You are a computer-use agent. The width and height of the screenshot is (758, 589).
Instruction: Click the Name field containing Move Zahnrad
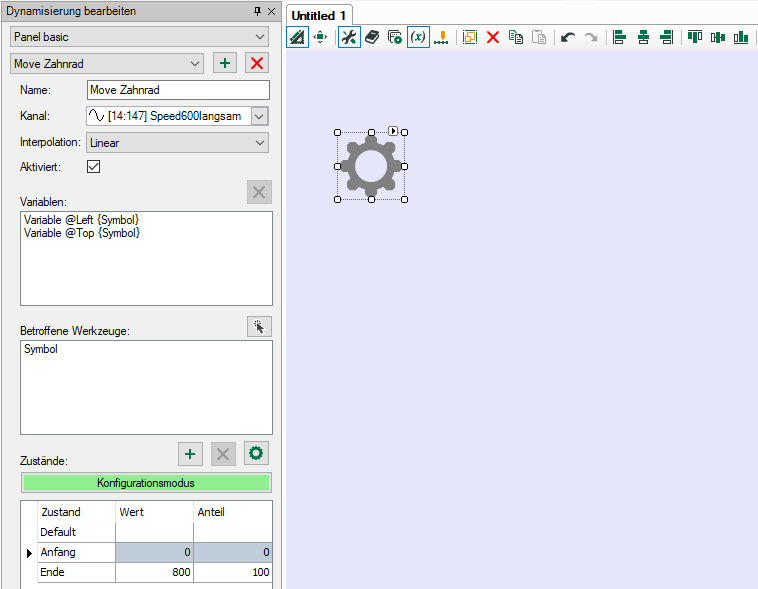[x=177, y=90]
